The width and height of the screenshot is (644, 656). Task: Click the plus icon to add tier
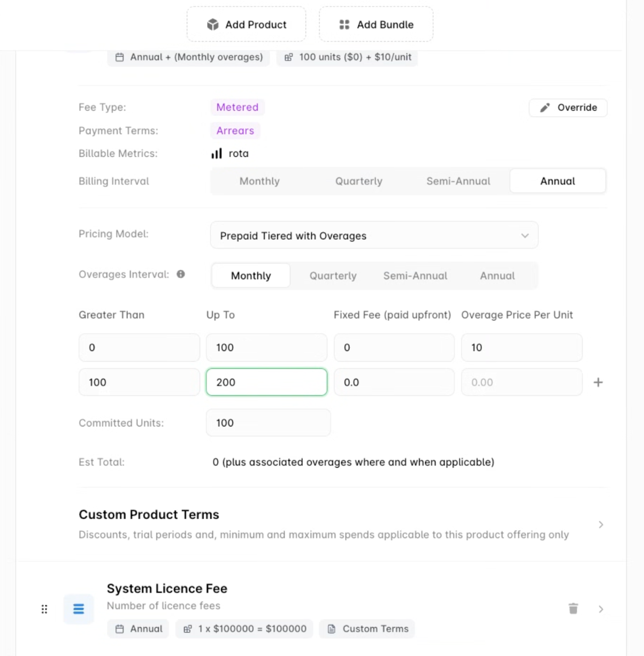tap(598, 382)
